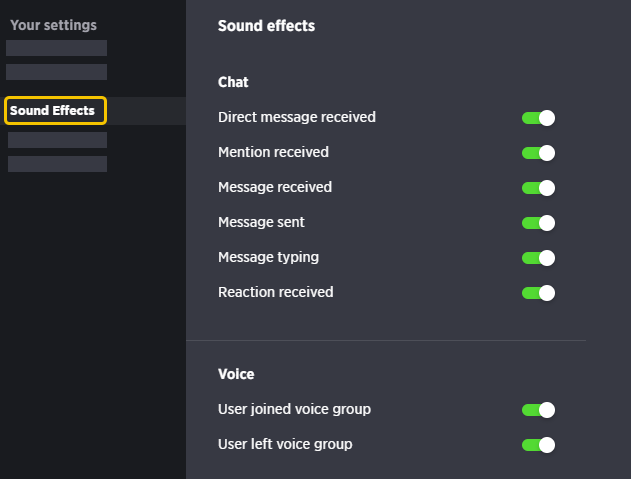The height and width of the screenshot is (479, 631).
Task: Disable Direct message received sound
Action: pyautogui.click(x=538, y=118)
